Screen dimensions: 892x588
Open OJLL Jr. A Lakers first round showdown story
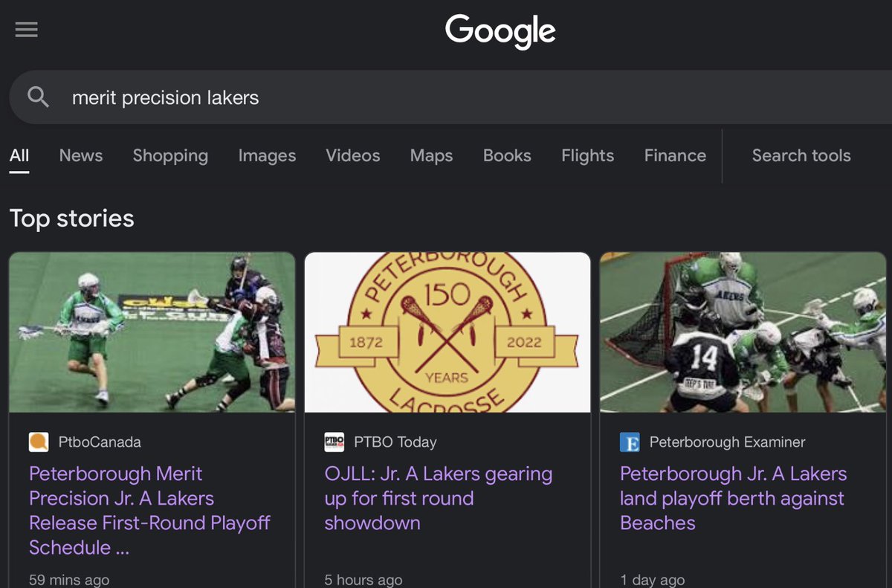439,498
